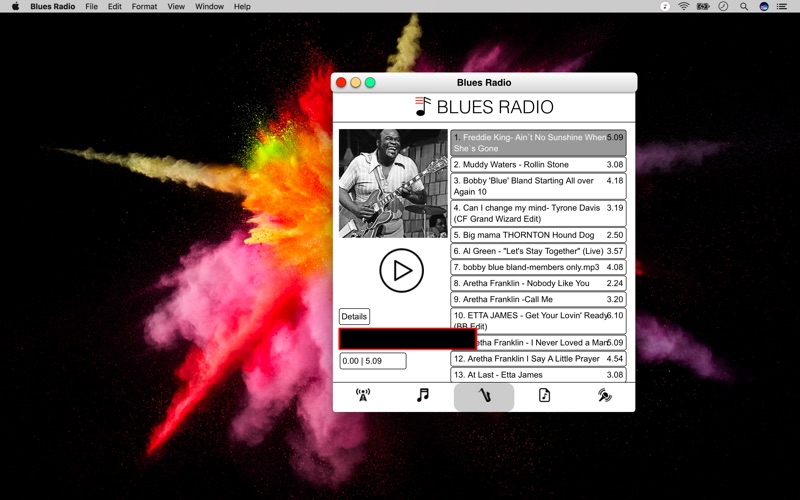Select track 8 Aretha Franklin - Nobody Like You
The width and height of the screenshot is (800, 500).
coord(538,283)
